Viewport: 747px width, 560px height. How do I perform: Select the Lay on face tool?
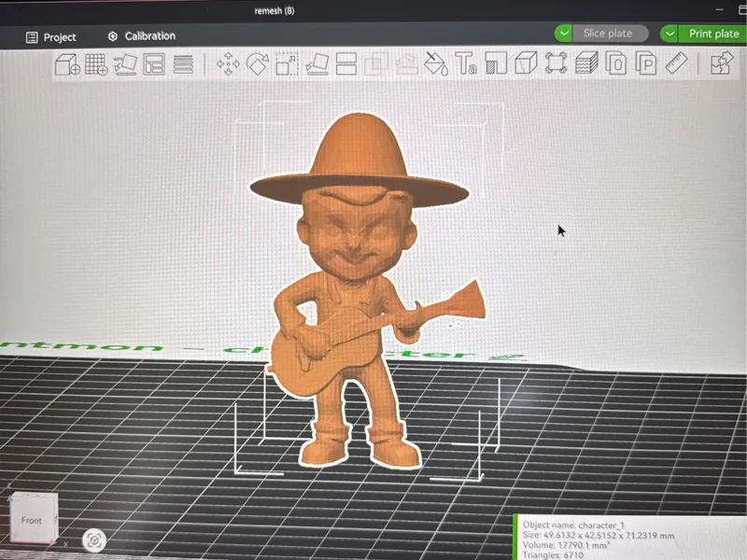tap(317, 63)
